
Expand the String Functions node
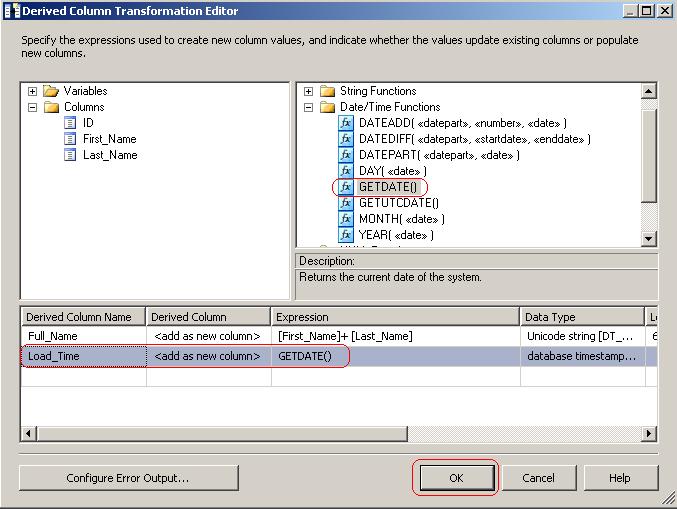click(308, 91)
